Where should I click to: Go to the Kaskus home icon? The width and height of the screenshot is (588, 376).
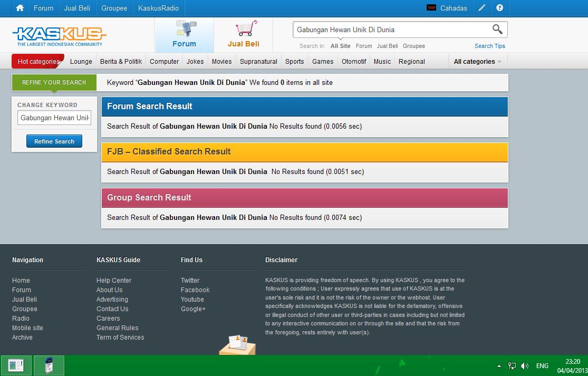click(20, 8)
